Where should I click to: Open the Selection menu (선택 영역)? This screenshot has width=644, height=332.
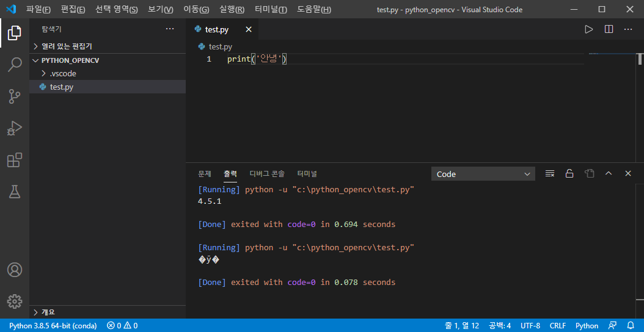(x=117, y=9)
